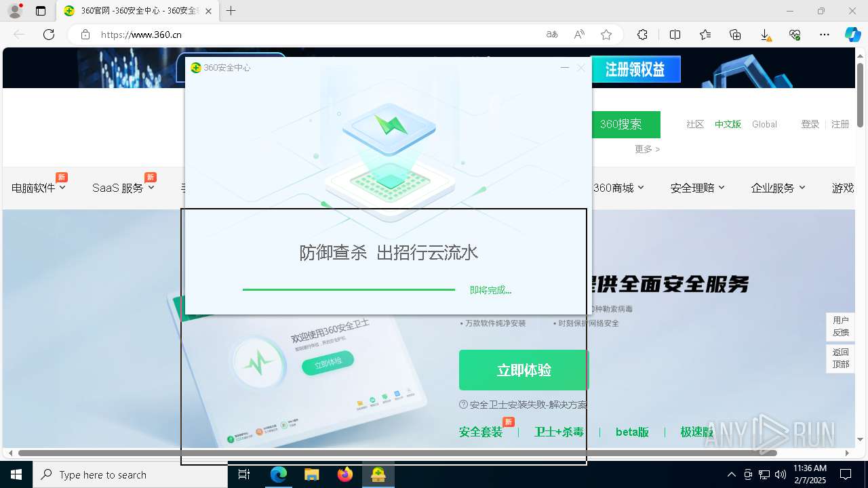
Task: Open Task View on the taskbar
Action: pos(244,474)
